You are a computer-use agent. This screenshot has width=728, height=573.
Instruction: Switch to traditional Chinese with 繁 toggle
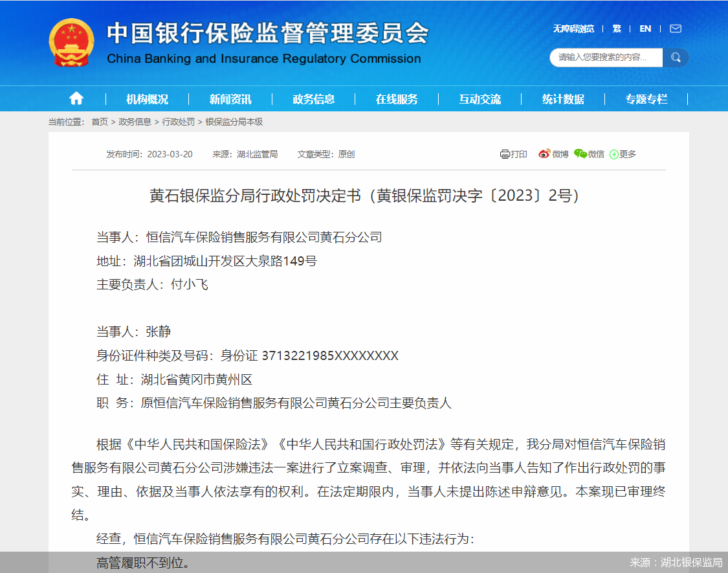(617, 28)
